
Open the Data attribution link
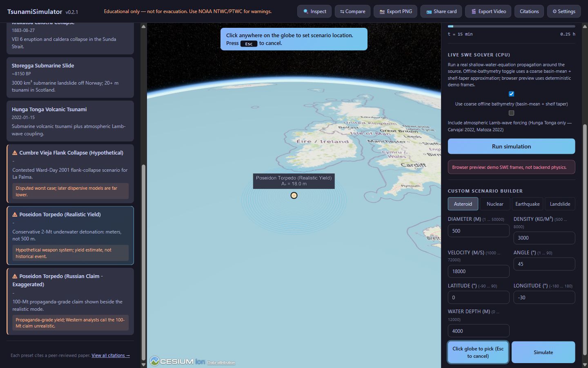click(x=221, y=363)
